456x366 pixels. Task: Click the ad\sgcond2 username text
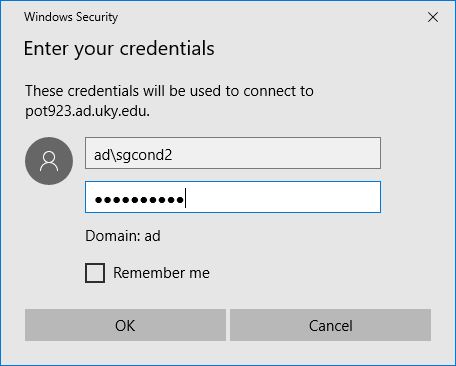[x=133, y=155]
